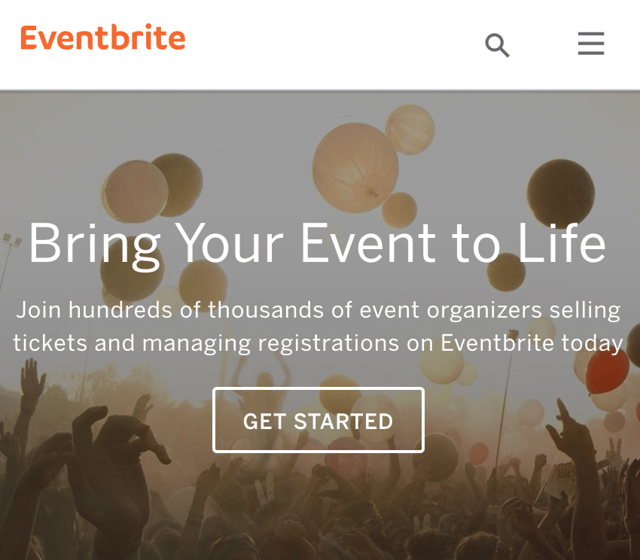Click the "Join hundreds of thousands" text line
This screenshot has width=640, height=560.
coord(317,309)
